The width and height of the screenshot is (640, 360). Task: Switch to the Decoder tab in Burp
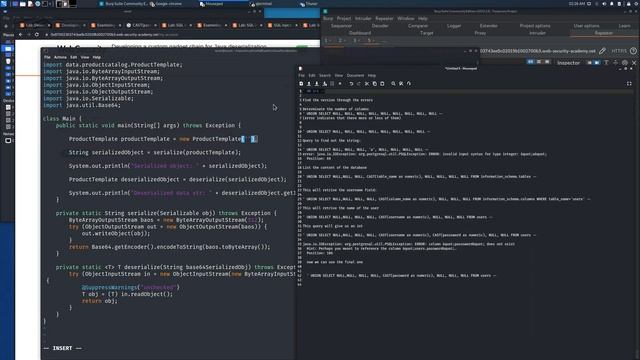(380, 26)
